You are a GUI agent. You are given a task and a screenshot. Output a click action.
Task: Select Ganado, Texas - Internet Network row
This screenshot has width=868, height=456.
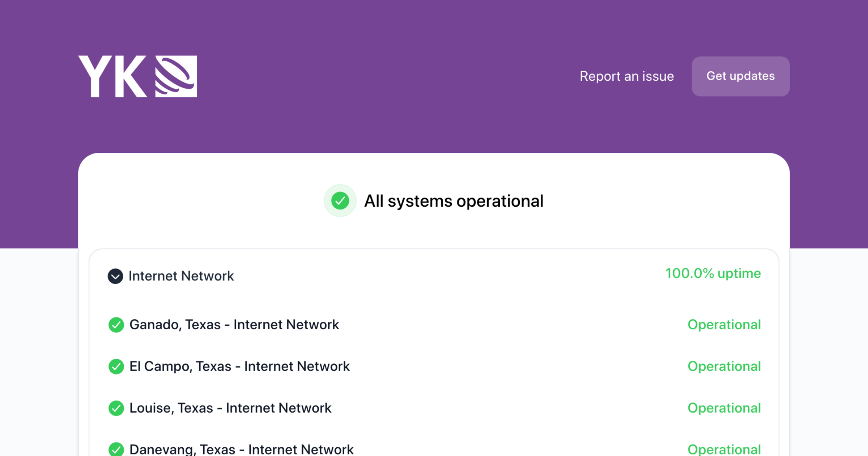[x=234, y=325]
